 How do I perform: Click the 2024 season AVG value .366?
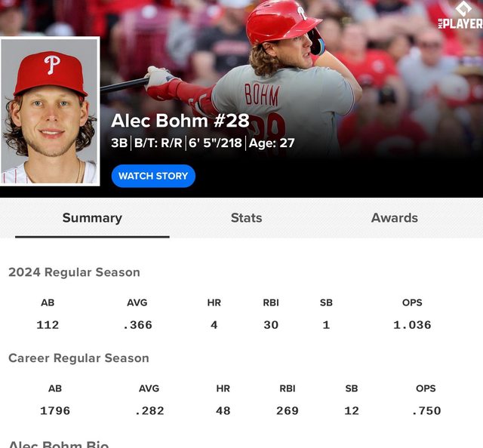coord(137,325)
